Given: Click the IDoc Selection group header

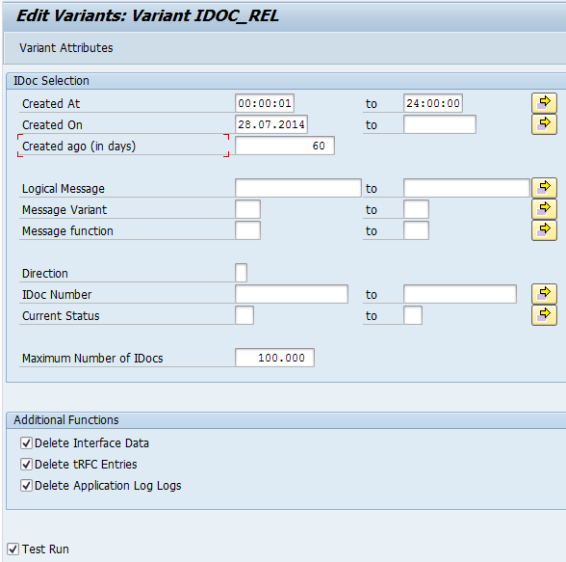Looking at the screenshot, I should tap(51, 81).
